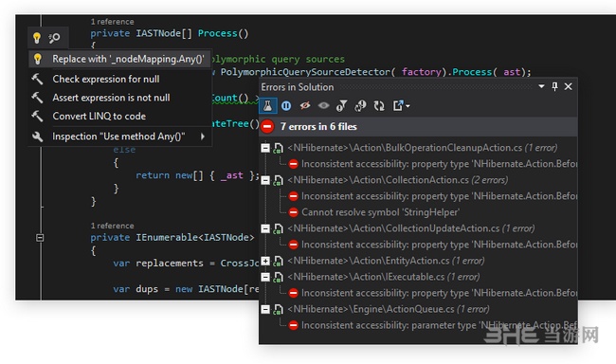Image resolution: width=616 pixels, height=364 pixels.
Task: Click the lightbulb quick-action icon in the editor gutter
Action: tap(37, 38)
